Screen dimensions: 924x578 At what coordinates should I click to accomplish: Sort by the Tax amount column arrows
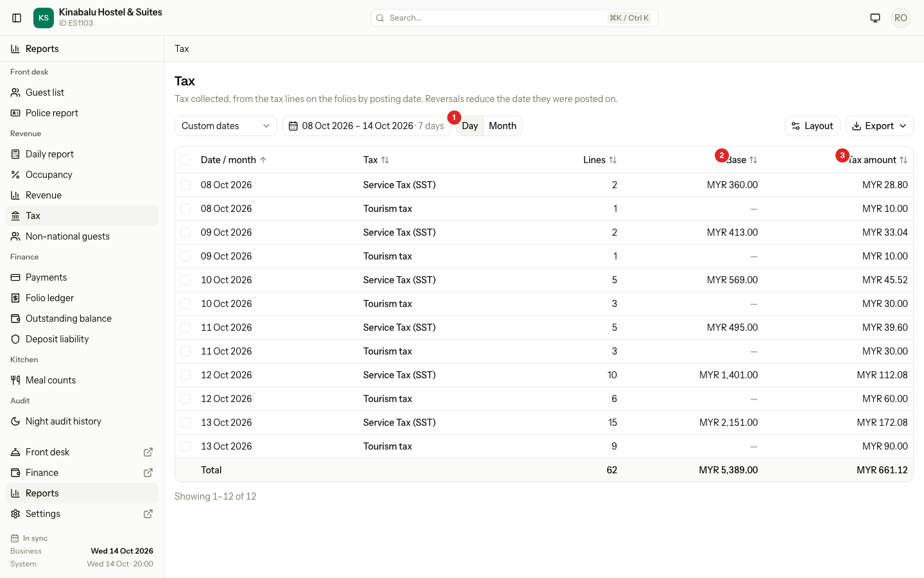pos(903,160)
